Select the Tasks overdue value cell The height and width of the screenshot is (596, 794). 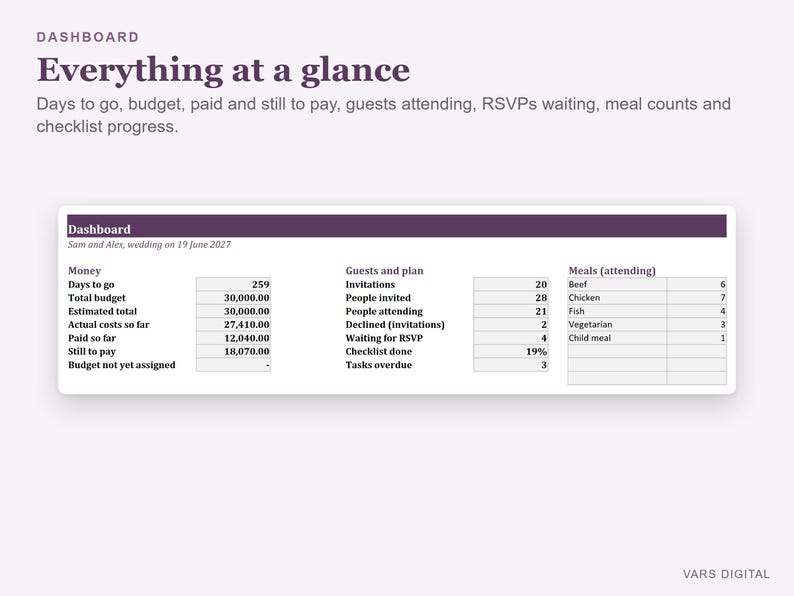click(x=511, y=365)
